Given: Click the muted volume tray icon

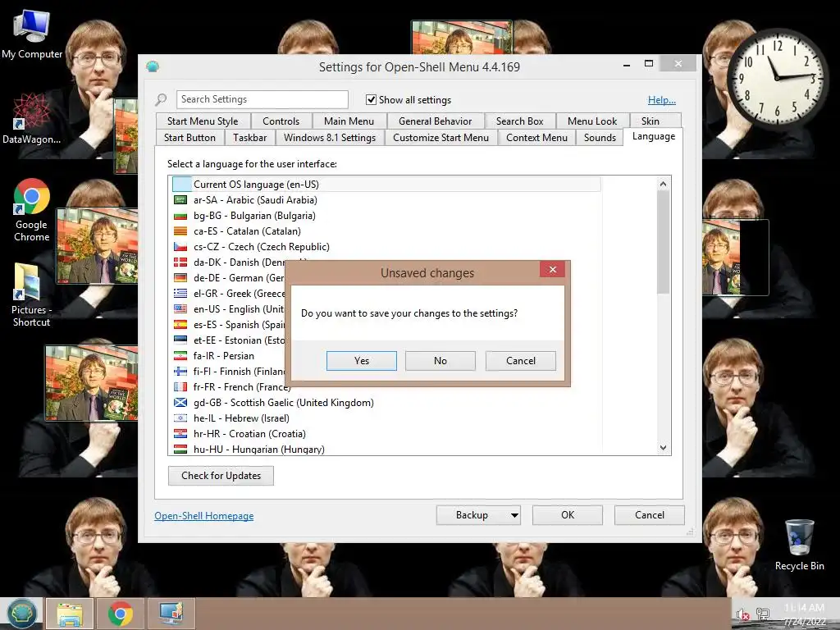Looking at the screenshot, I should [x=742, y=614].
